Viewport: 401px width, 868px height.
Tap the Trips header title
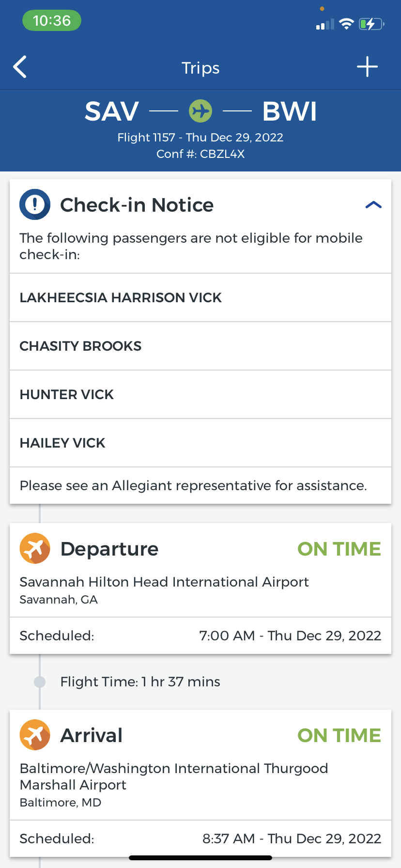tap(200, 68)
